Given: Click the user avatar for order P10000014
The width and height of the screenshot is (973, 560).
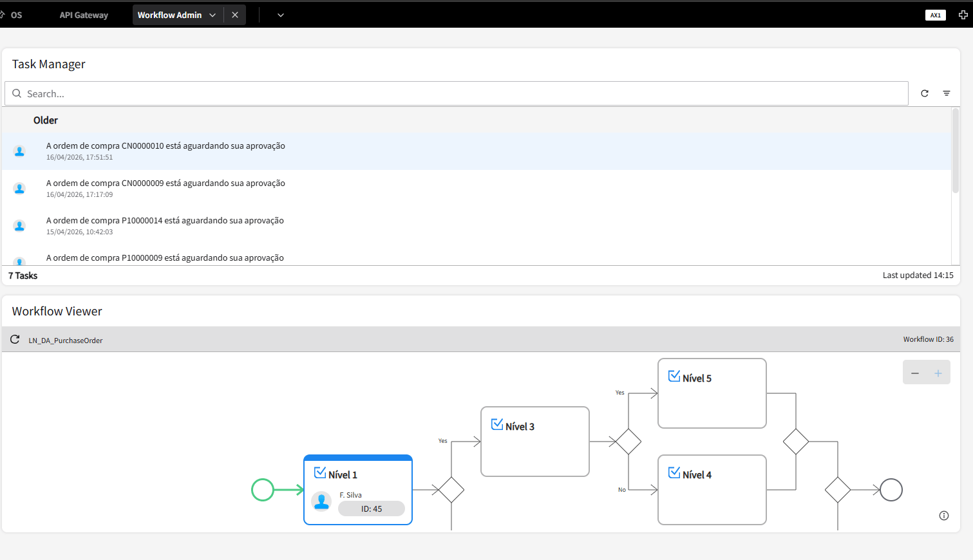Looking at the screenshot, I should pyautogui.click(x=19, y=226).
